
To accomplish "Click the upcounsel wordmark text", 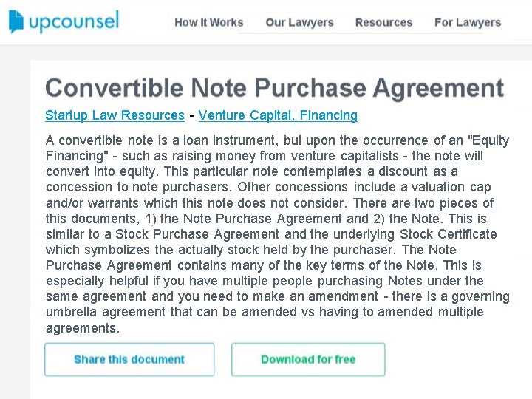I will point(74,22).
